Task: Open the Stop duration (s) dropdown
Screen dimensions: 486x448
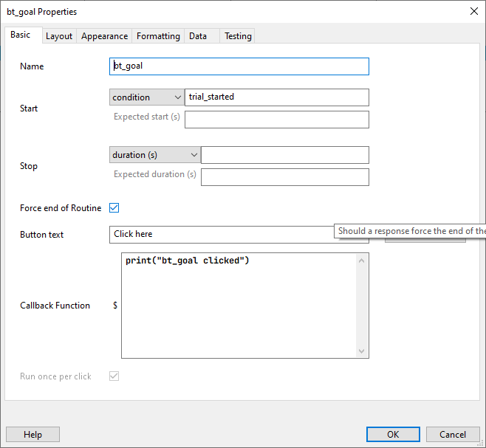Action: click(x=155, y=155)
